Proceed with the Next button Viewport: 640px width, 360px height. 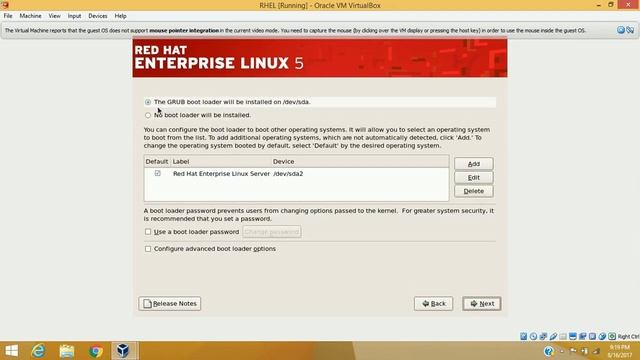pos(482,303)
